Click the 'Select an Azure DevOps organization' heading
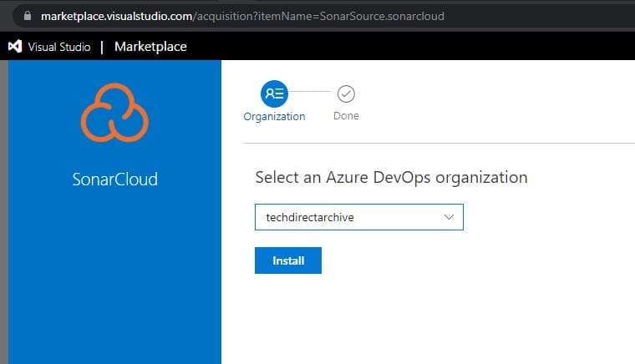635x364 pixels. [x=391, y=177]
